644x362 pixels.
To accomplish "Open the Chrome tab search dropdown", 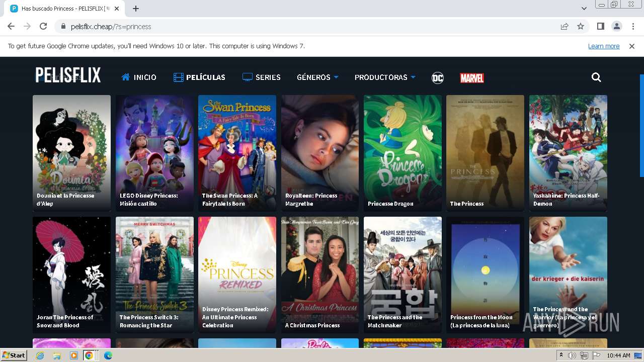I will click(584, 9).
